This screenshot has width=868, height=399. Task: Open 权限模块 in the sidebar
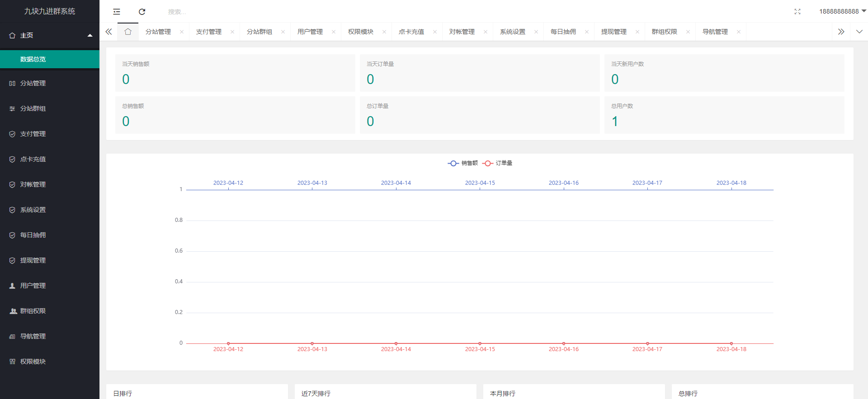[50, 361]
